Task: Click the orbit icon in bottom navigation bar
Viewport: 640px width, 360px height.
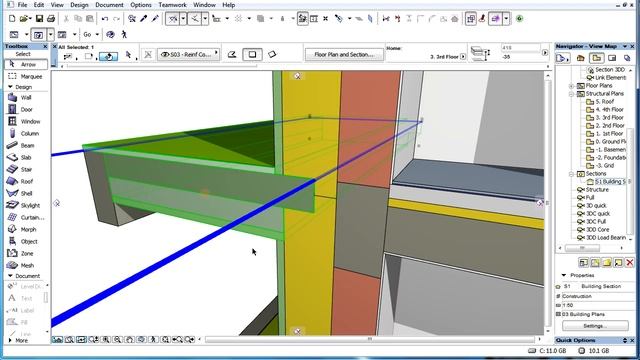Action: pyautogui.click(x=141, y=340)
